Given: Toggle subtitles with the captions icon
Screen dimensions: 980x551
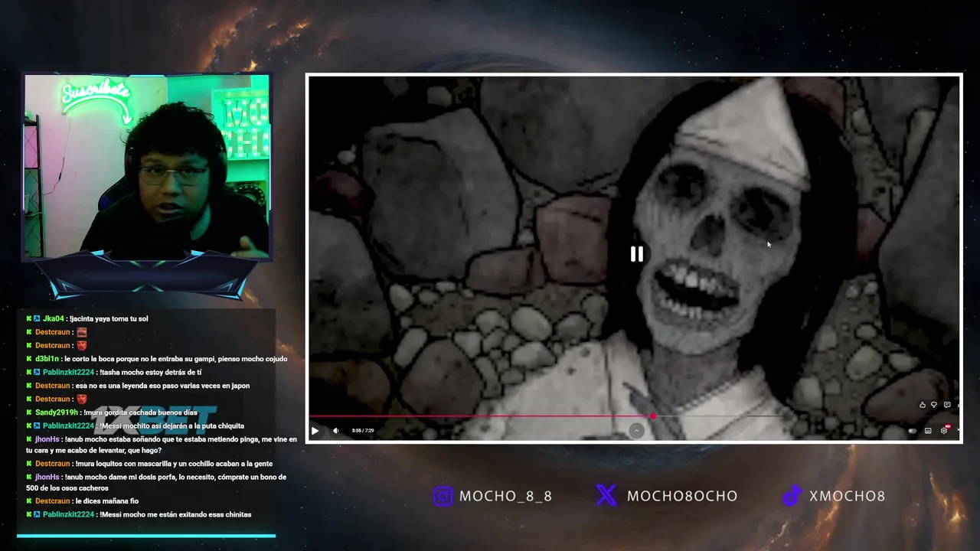Looking at the screenshot, I should pos(928,431).
